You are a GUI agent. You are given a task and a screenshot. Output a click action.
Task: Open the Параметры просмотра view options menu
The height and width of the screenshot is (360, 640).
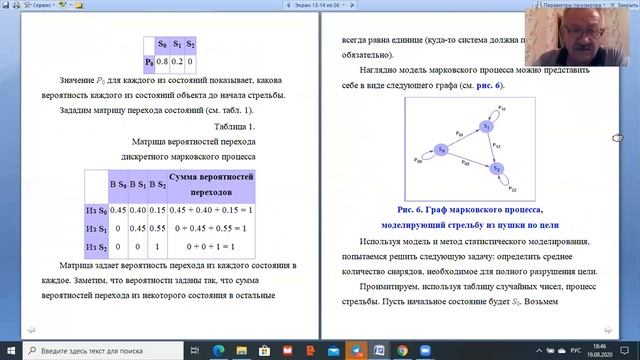(x=570, y=5)
